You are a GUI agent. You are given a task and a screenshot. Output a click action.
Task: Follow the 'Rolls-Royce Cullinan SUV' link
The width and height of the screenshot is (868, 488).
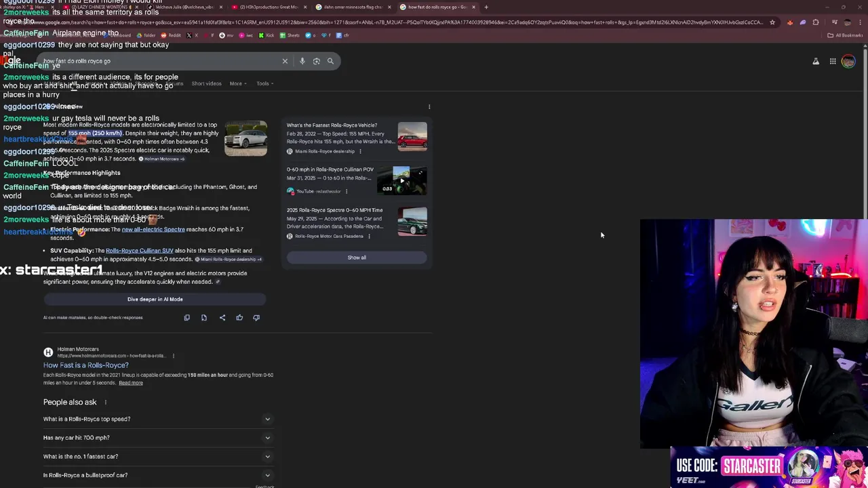coord(140,251)
